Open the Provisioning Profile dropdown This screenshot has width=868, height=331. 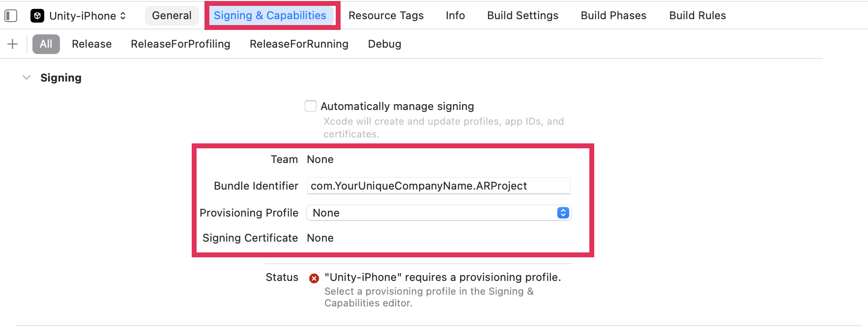click(x=438, y=213)
